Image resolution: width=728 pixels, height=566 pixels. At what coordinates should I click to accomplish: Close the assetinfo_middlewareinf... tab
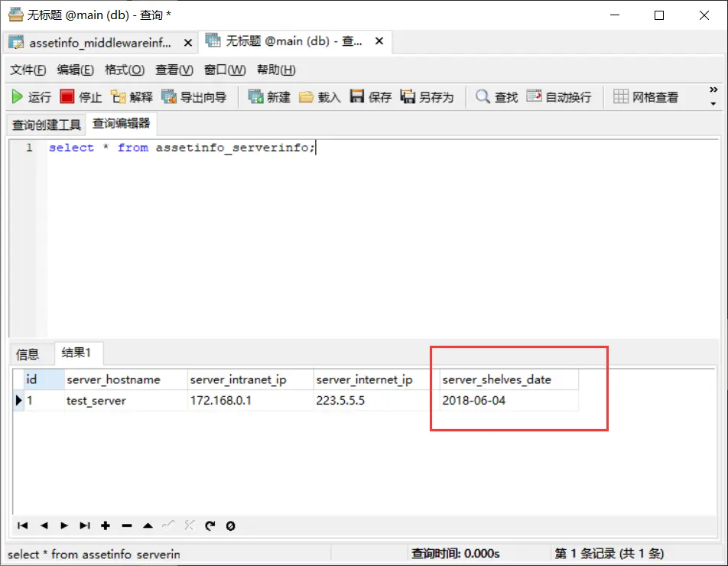click(x=188, y=43)
